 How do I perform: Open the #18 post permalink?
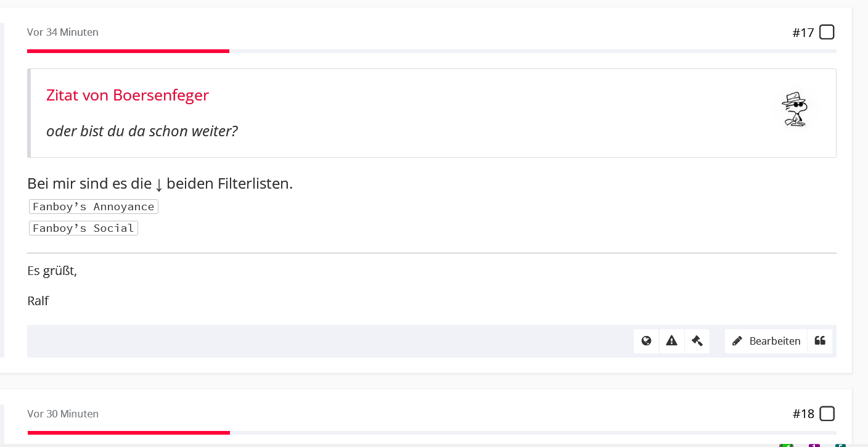tap(803, 414)
